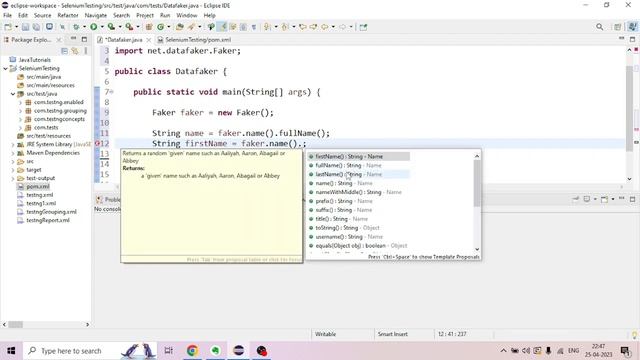The width and height of the screenshot is (640, 360).
Task: Expand the JRE System Library node
Action: (x=13, y=144)
